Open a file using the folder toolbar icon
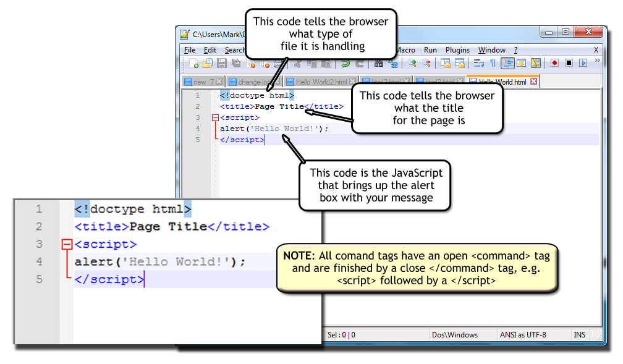This screenshot has width=623, height=364. (x=208, y=63)
